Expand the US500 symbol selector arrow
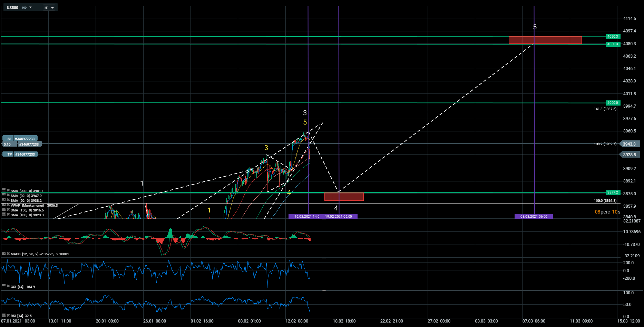Image resolution: width=644 pixels, height=327 pixels. pyautogui.click(x=30, y=7)
